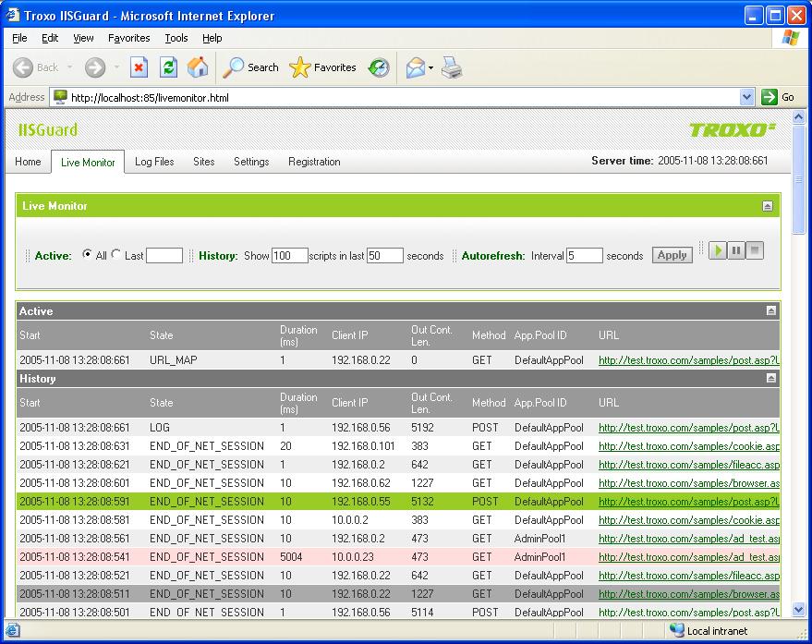Viewport: 812px width, 644px height.
Task: Click the address bar URL field
Action: coord(404,97)
